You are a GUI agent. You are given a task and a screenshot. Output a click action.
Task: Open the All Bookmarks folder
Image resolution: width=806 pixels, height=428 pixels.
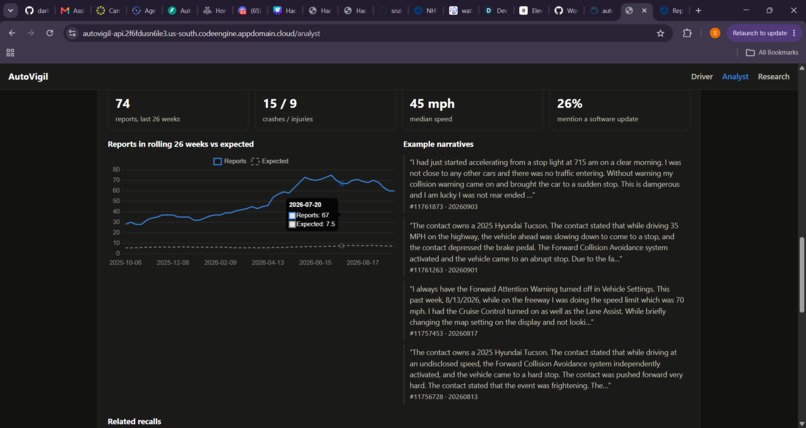point(772,52)
